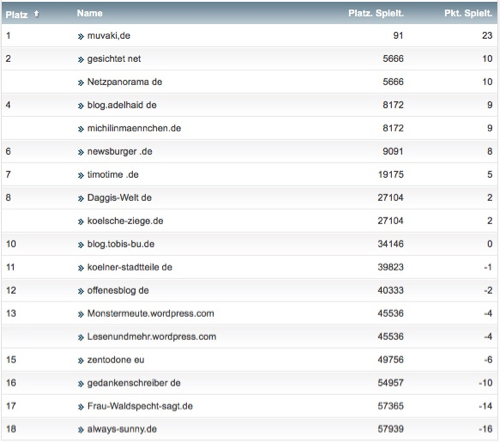This screenshot has height=443, width=500.
Task: Select the value 39823 in koelner-stadtteile row
Action: pyautogui.click(x=391, y=267)
